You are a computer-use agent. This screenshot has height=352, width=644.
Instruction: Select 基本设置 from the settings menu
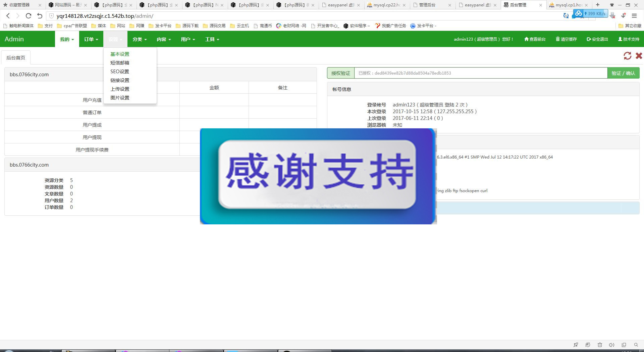coord(120,54)
